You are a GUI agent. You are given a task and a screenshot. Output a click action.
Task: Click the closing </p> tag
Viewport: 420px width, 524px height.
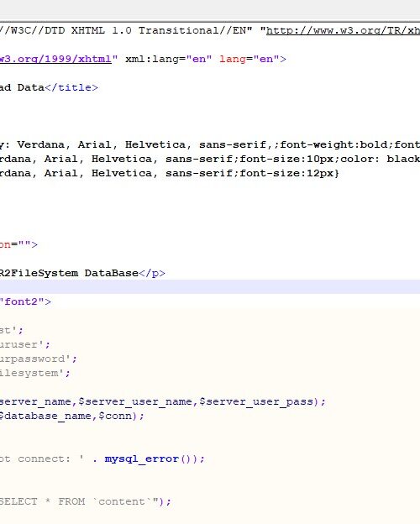tap(152, 273)
